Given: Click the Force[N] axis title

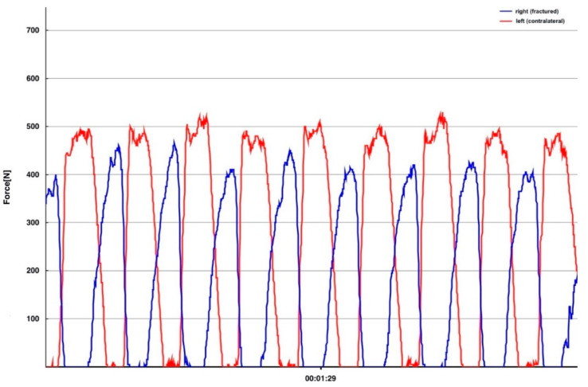Looking at the screenshot, I should 7,187.
